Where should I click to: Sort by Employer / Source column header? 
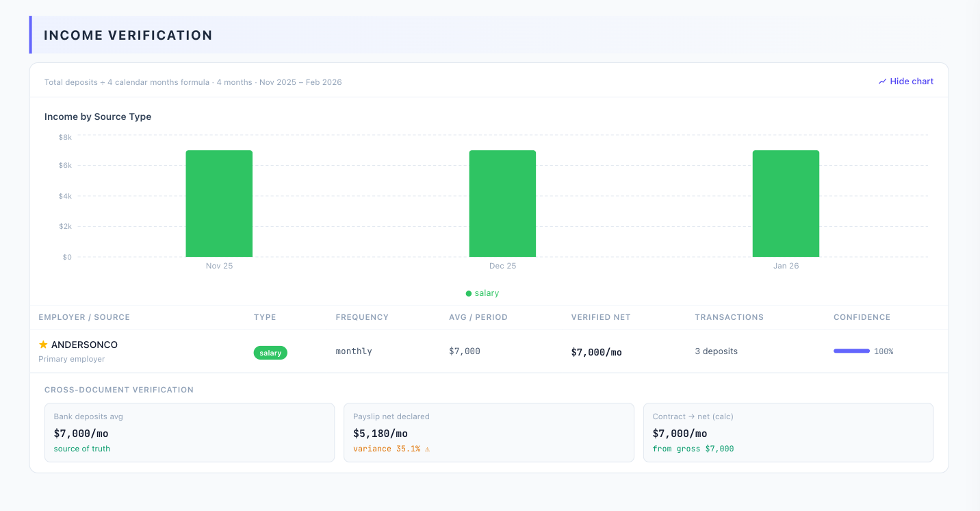[x=84, y=317]
